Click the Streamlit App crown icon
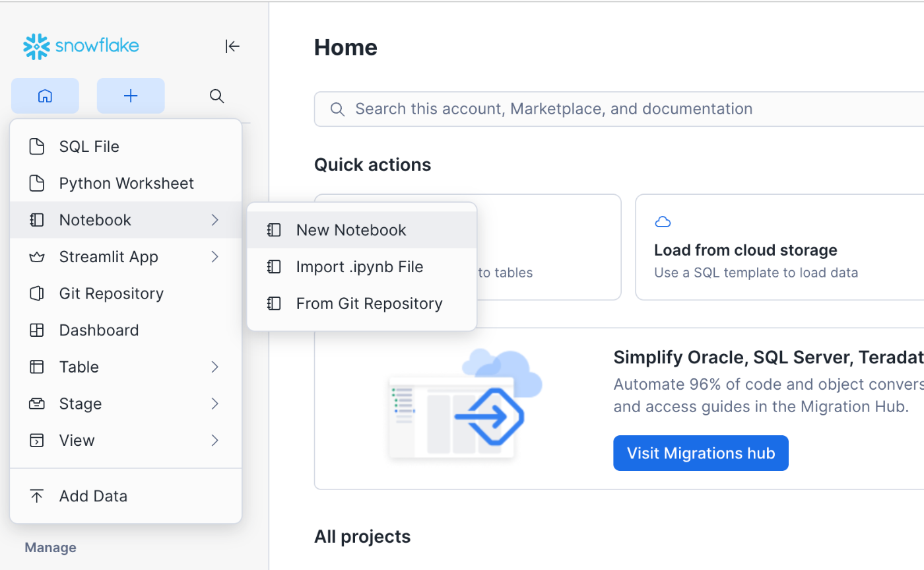Screen dimensions: 924x570 [x=37, y=257]
